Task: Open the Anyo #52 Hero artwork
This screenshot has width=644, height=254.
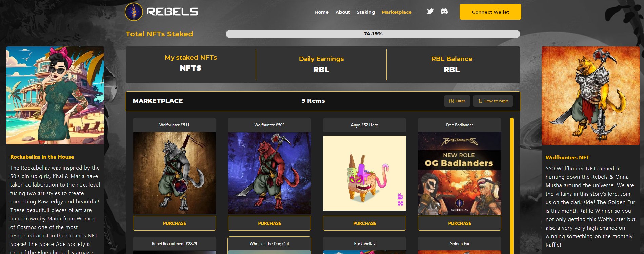Action: point(364,173)
